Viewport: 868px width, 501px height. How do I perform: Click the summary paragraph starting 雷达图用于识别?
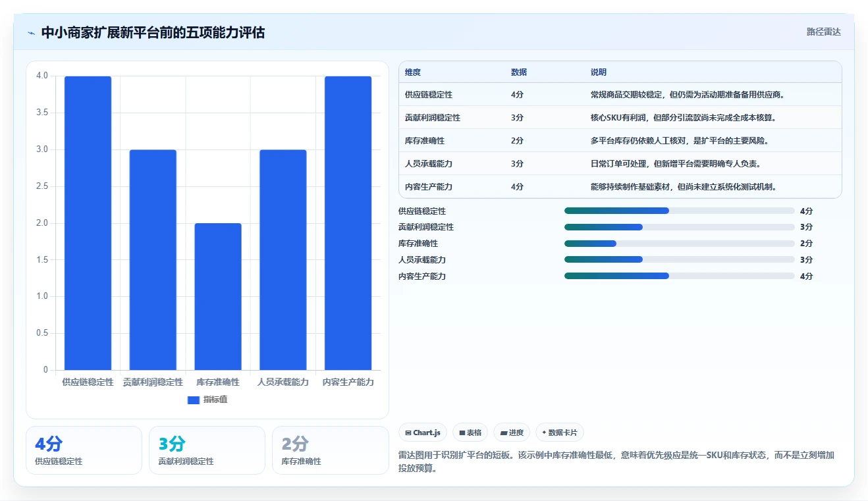[x=617, y=462]
